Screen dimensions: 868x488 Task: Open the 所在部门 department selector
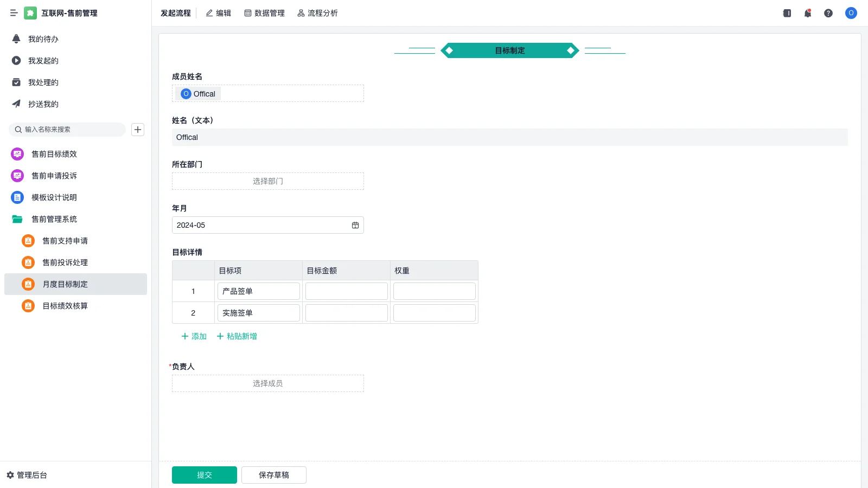(267, 181)
